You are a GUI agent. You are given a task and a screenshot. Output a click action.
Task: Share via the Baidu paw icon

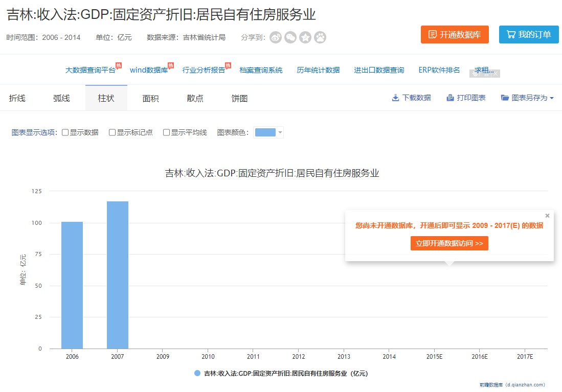320,37
